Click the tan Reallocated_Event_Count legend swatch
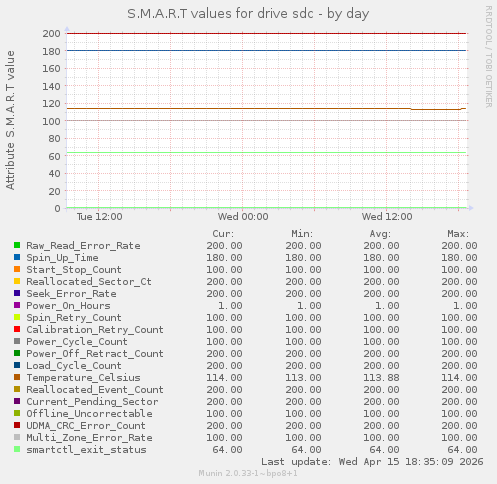The image size is (497, 484). (17, 389)
